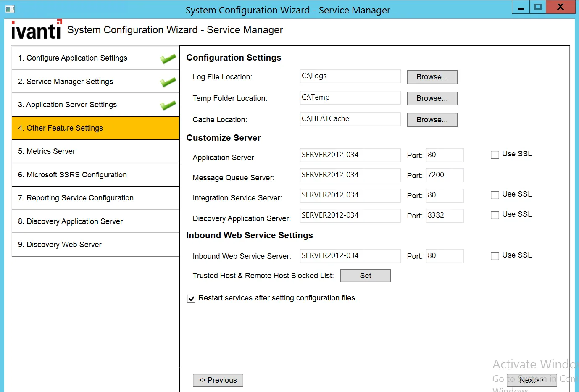This screenshot has width=579, height=392.
Task: Maximize the wizard window
Action: [538, 7]
